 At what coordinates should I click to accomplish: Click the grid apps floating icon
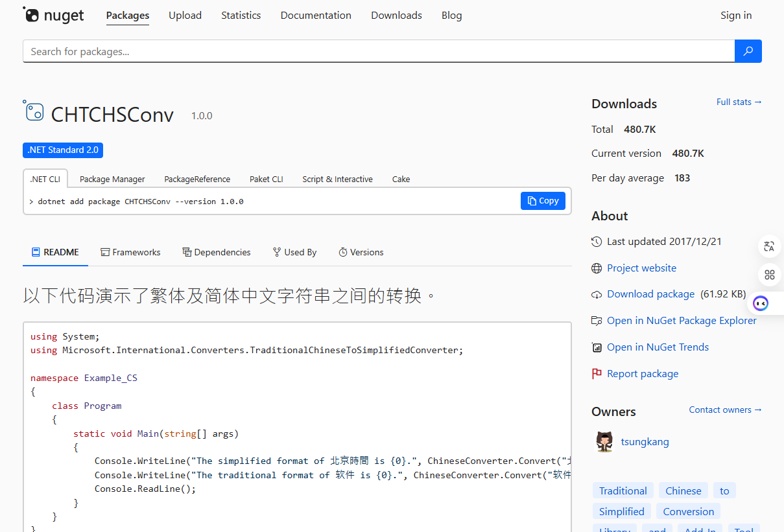tap(770, 275)
